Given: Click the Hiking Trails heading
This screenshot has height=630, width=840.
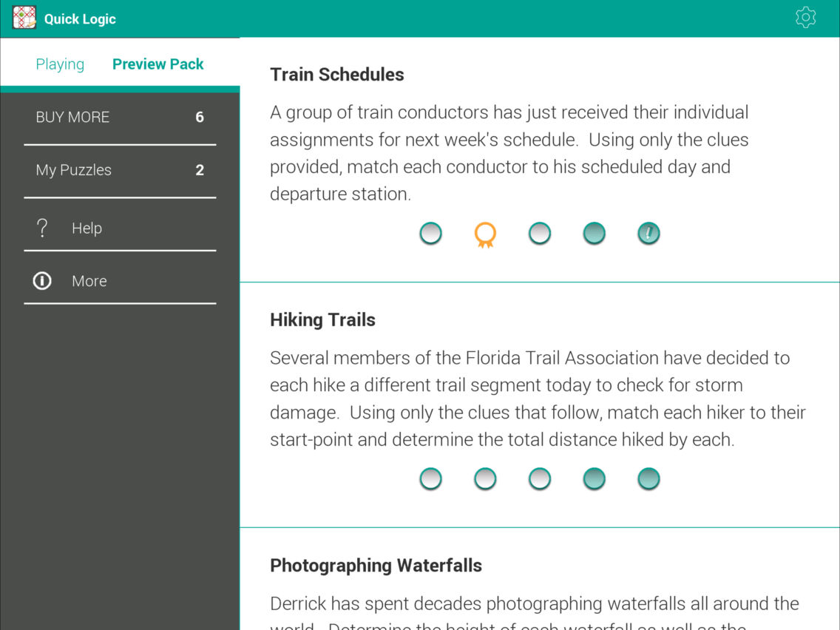Looking at the screenshot, I should click(x=322, y=320).
